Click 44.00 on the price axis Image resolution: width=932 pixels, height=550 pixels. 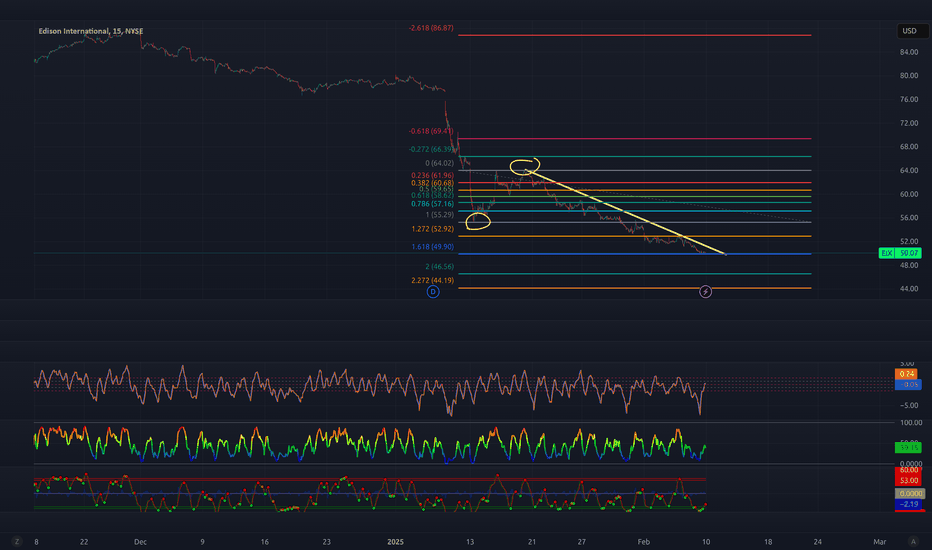tap(909, 289)
